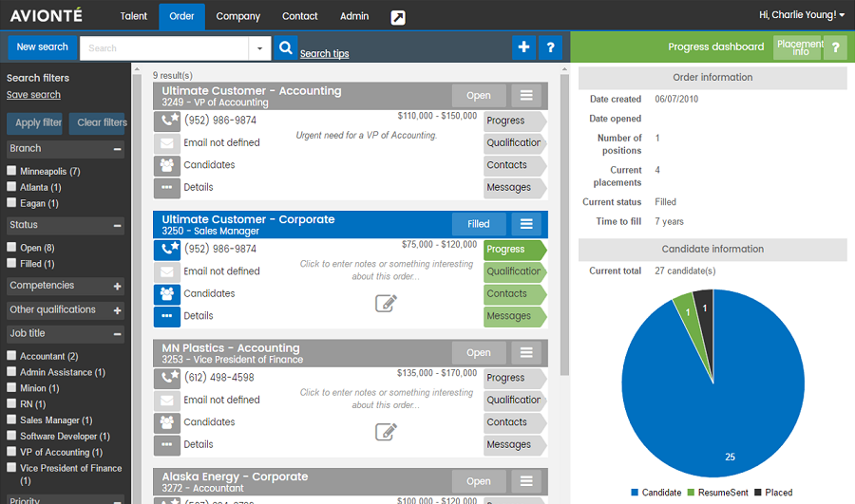Open the Hi, Charlie Young user menu

(x=802, y=14)
